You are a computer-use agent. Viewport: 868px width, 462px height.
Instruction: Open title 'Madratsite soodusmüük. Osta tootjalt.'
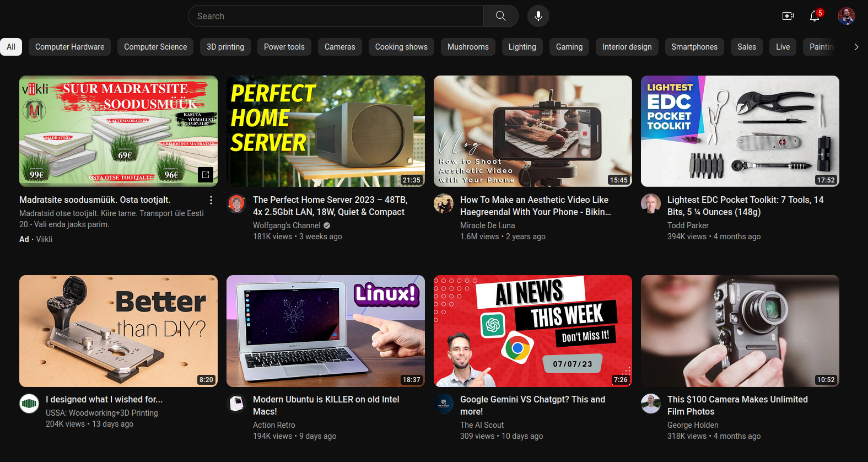(x=95, y=200)
